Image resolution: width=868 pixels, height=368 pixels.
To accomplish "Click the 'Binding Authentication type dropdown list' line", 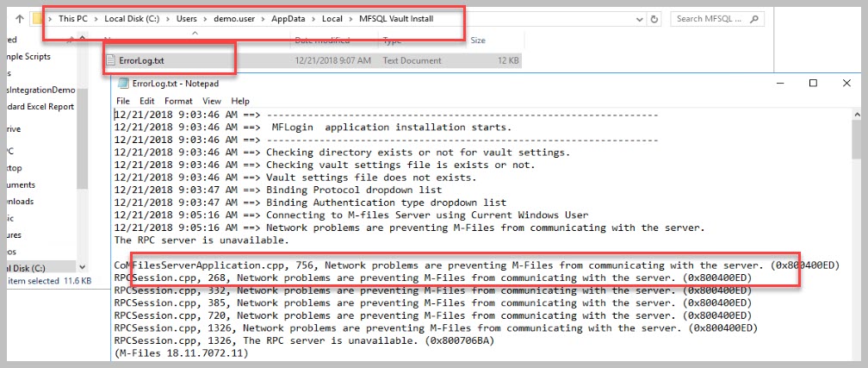I will point(310,203).
